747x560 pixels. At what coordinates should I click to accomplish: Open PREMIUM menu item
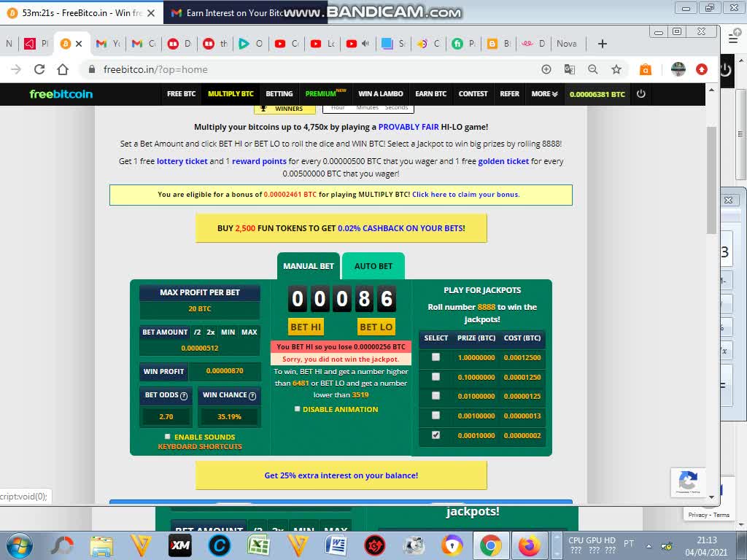[x=325, y=93]
